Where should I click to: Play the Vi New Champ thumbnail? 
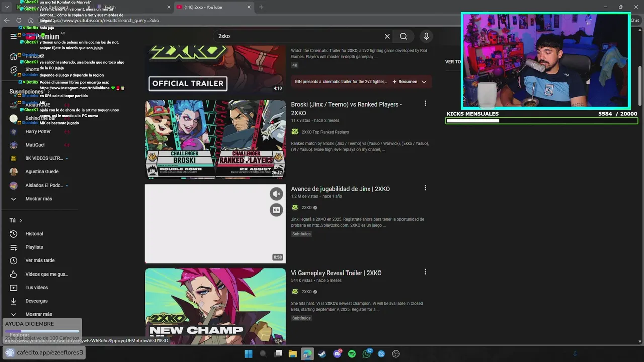(x=215, y=306)
